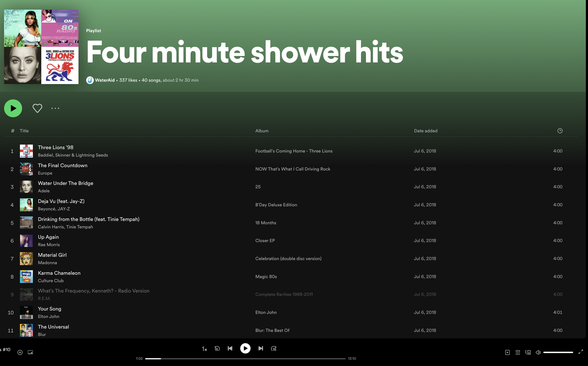Screen dimensions: 588x366
Task: Open the WaterAid profile link
Action: click(x=104, y=80)
